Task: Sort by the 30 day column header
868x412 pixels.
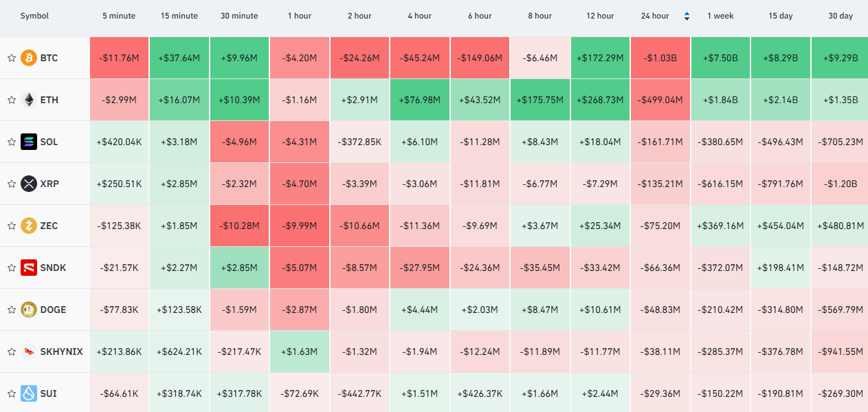Action: (x=841, y=16)
